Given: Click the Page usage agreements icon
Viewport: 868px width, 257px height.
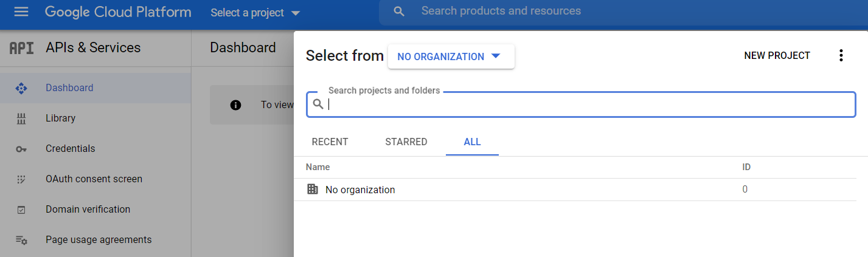Looking at the screenshot, I should click(x=21, y=240).
